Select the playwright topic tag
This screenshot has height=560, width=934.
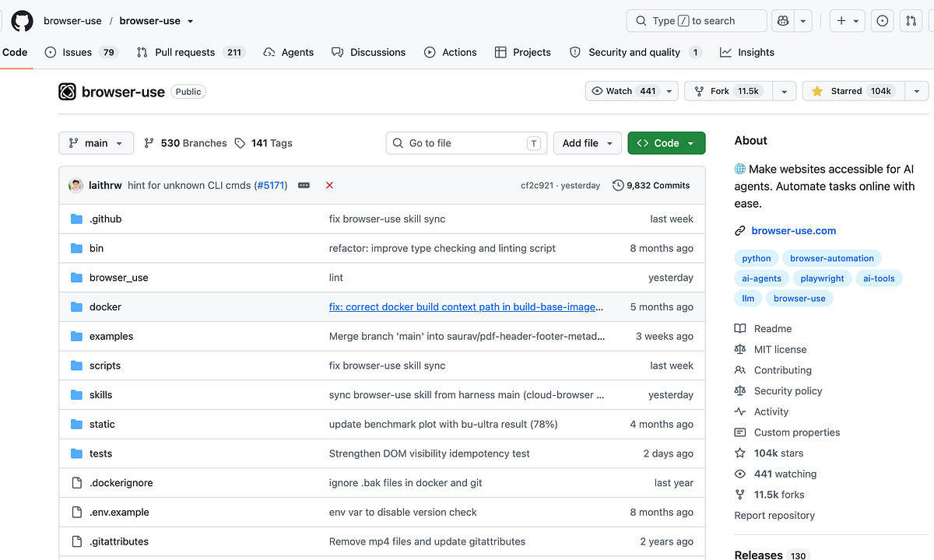tap(823, 278)
